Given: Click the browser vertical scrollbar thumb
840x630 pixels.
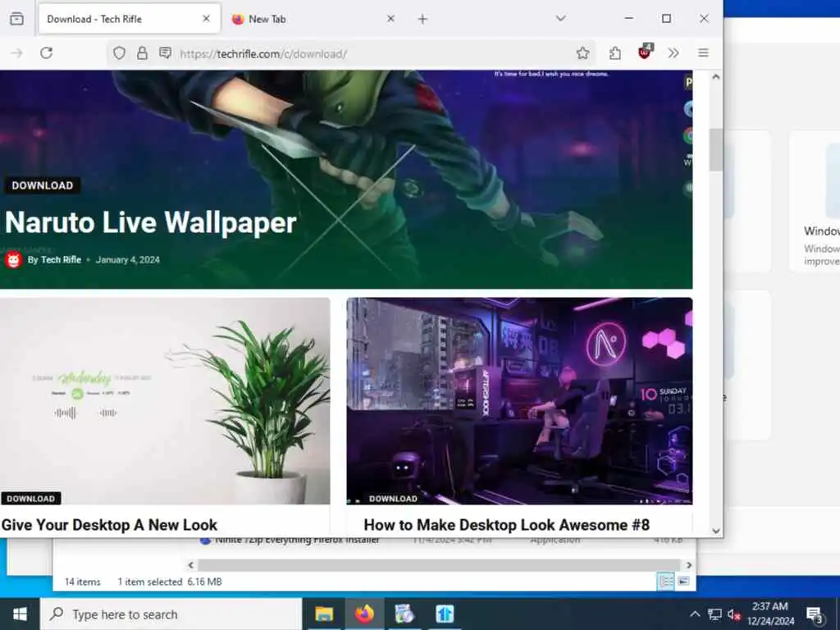Looking at the screenshot, I should point(715,150).
